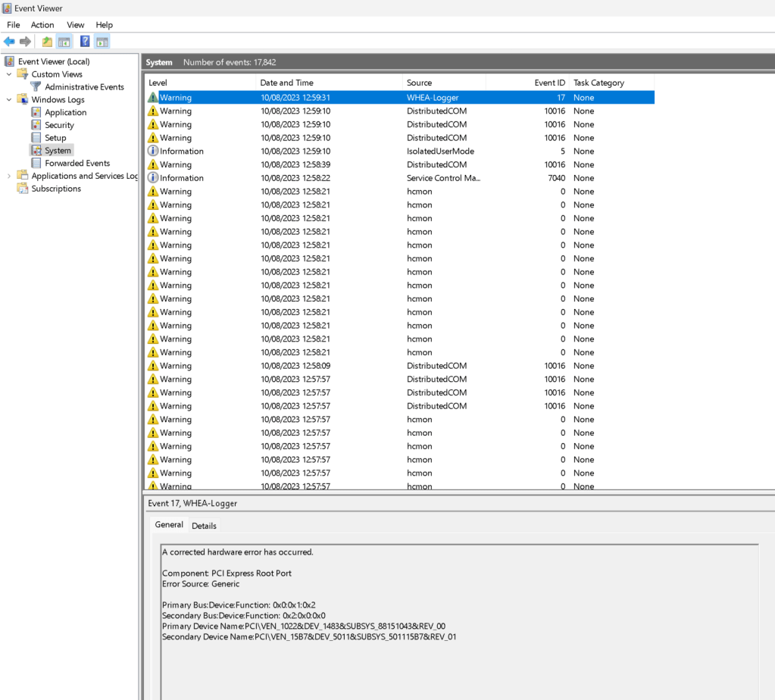Toggle the Show/Hide Console Tree icon
The image size is (775, 700).
(64, 42)
